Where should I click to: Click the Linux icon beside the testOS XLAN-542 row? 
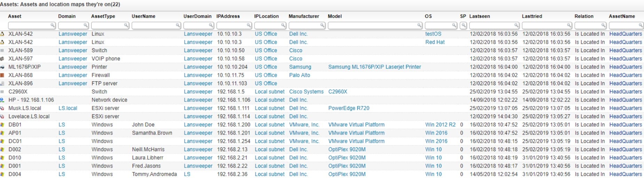coord(2,34)
